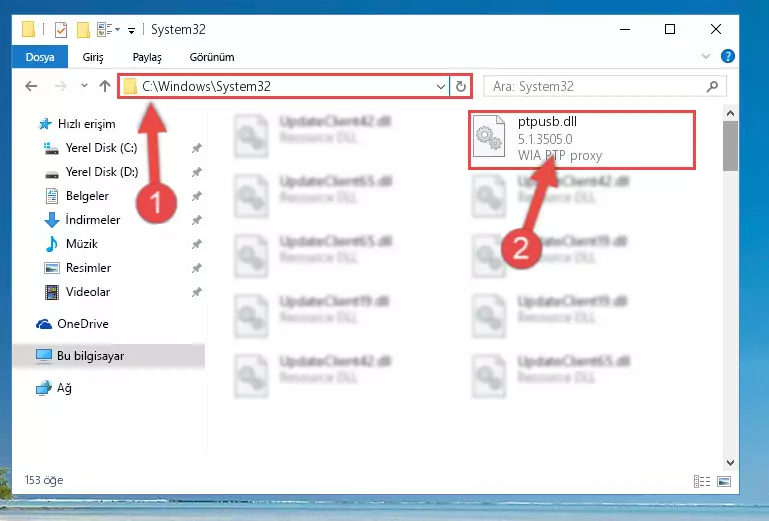
Task: Click the Ağ network icon
Action: [44, 388]
